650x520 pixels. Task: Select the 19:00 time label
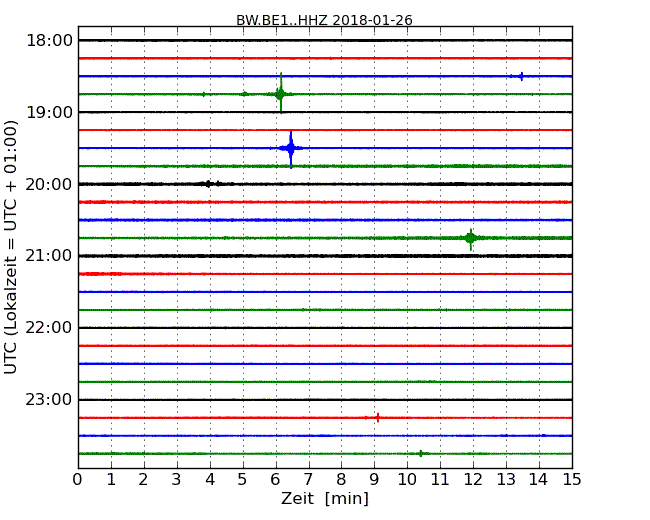(x=49, y=112)
